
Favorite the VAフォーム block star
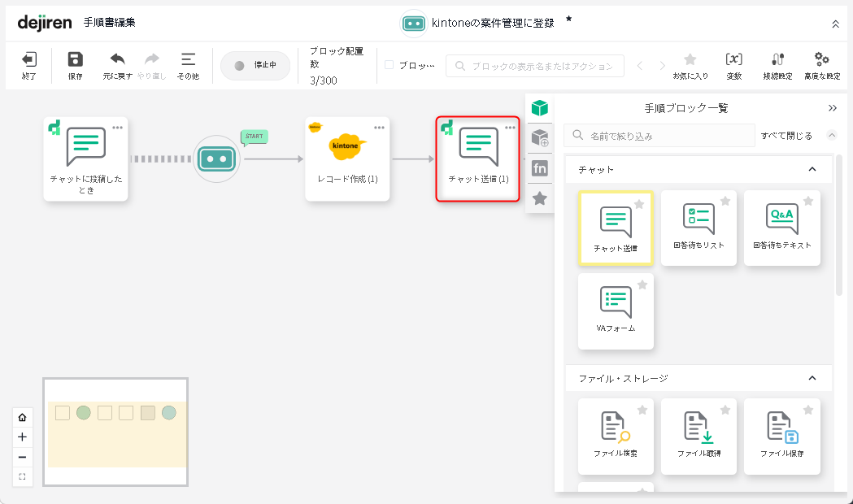click(x=642, y=285)
